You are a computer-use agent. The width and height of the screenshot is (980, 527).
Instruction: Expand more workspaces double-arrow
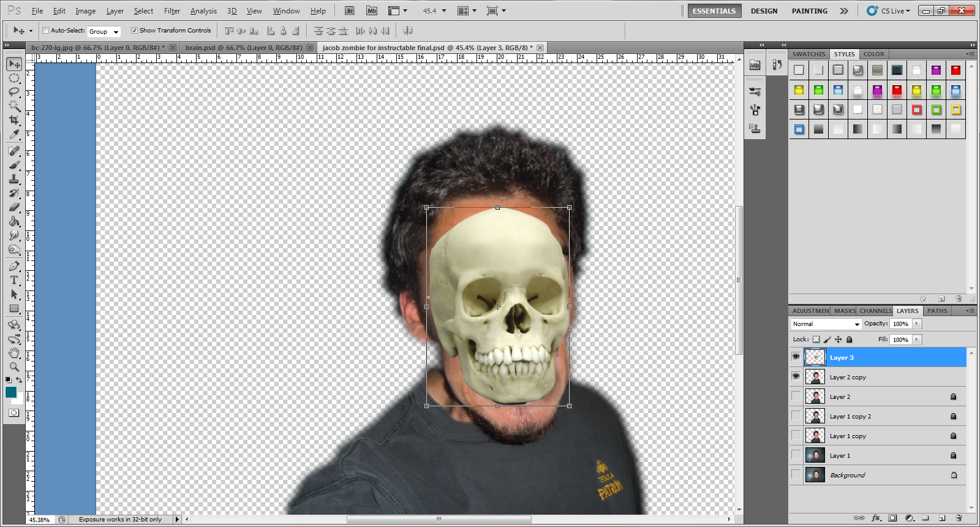844,11
